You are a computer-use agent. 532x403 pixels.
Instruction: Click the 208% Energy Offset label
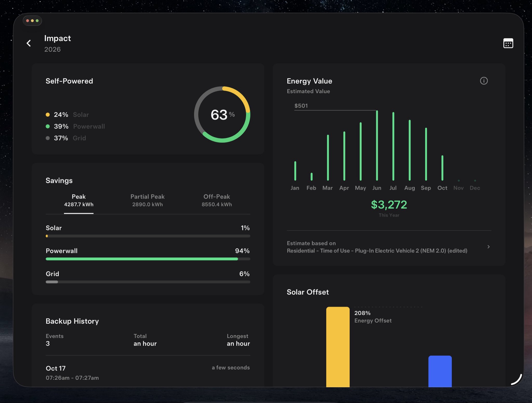coord(373,317)
